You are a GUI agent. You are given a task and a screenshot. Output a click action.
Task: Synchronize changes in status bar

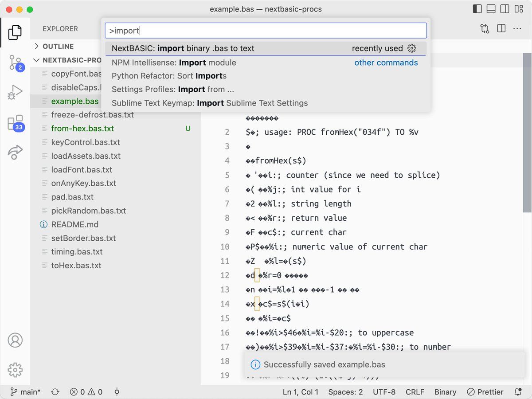click(x=55, y=392)
